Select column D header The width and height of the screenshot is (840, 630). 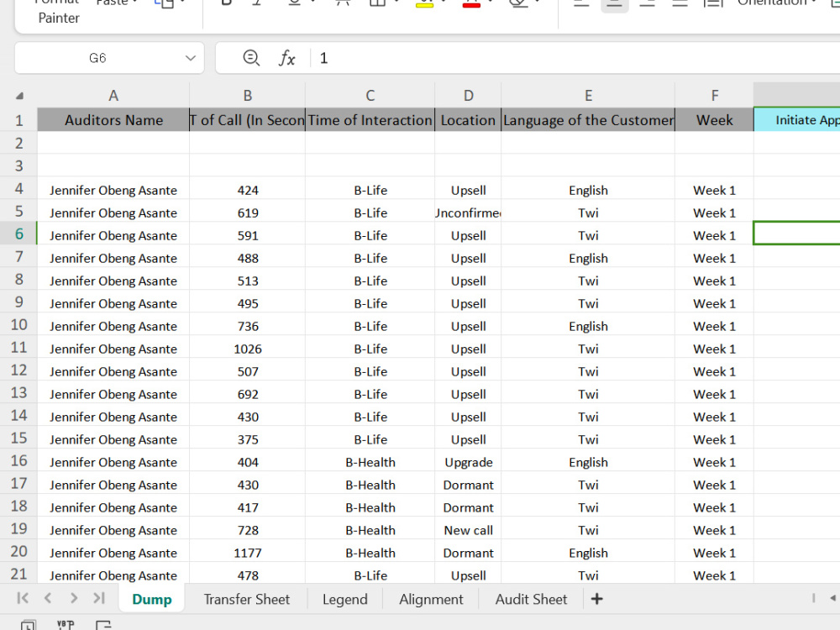468,96
